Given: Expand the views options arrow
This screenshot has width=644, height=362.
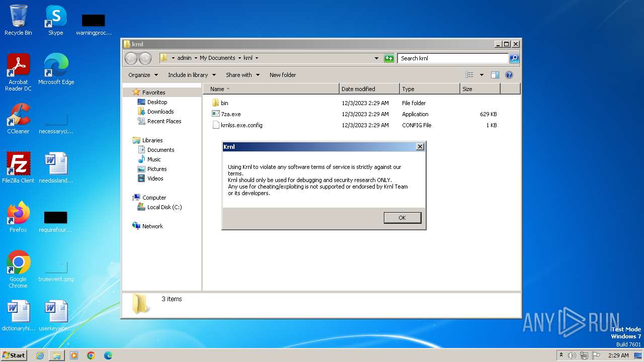Looking at the screenshot, I should (x=481, y=75).
